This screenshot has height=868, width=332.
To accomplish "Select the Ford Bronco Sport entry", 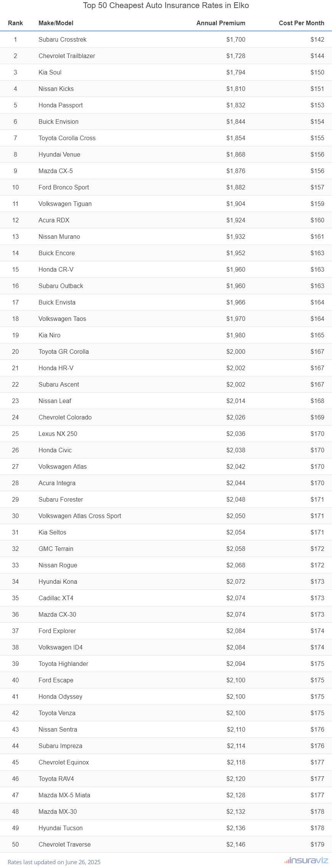I will (x=64, y=187).
